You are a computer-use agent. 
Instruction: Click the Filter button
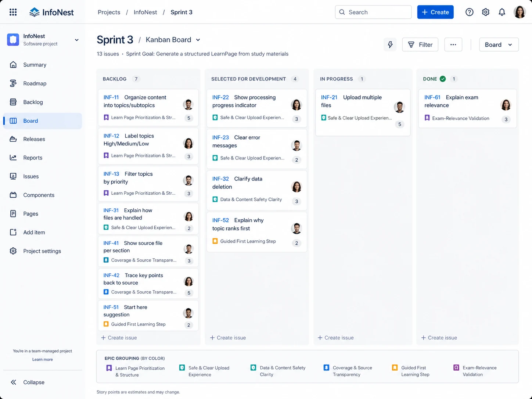(420, 44)
